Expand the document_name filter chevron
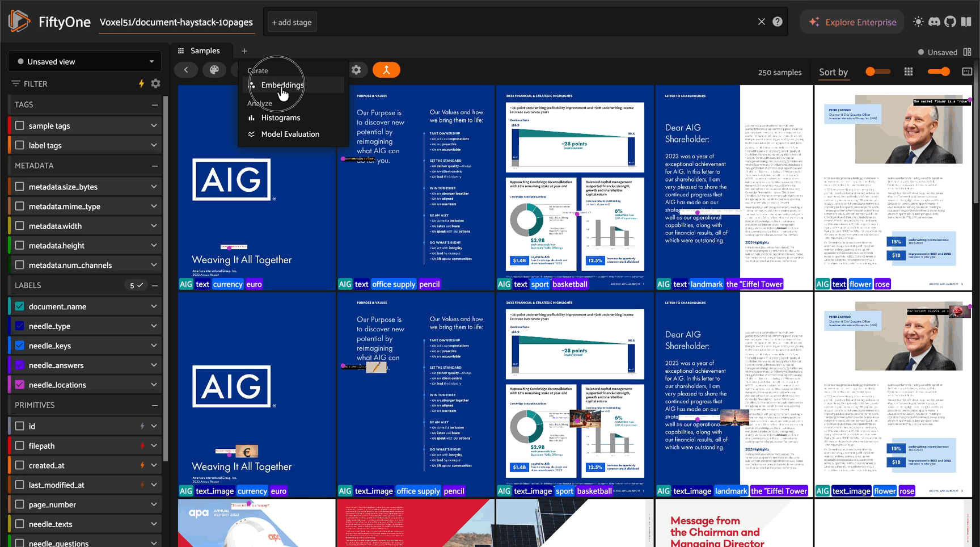This screenshot has width=980, height=547. click(154, 306)
